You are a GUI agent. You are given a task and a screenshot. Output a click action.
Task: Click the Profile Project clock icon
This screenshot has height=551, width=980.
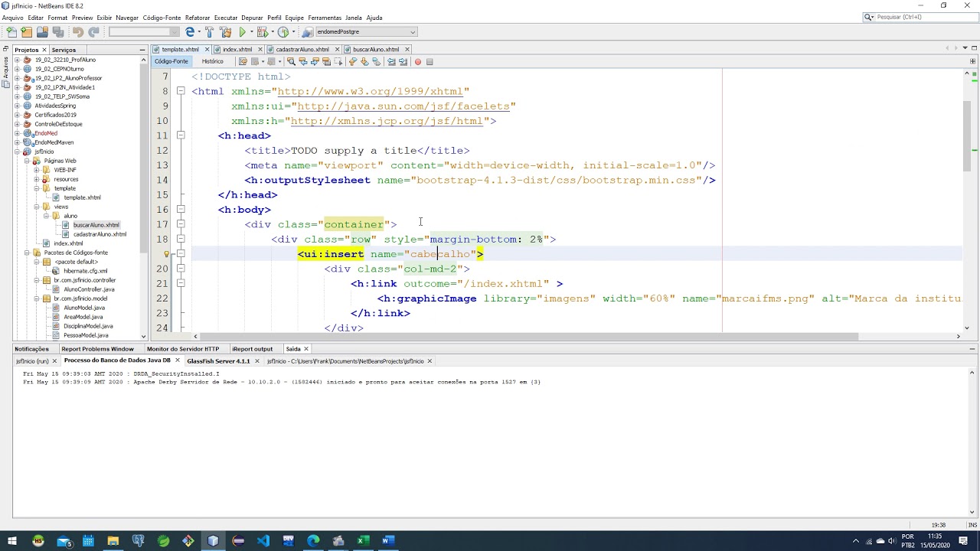pos(283,32)
